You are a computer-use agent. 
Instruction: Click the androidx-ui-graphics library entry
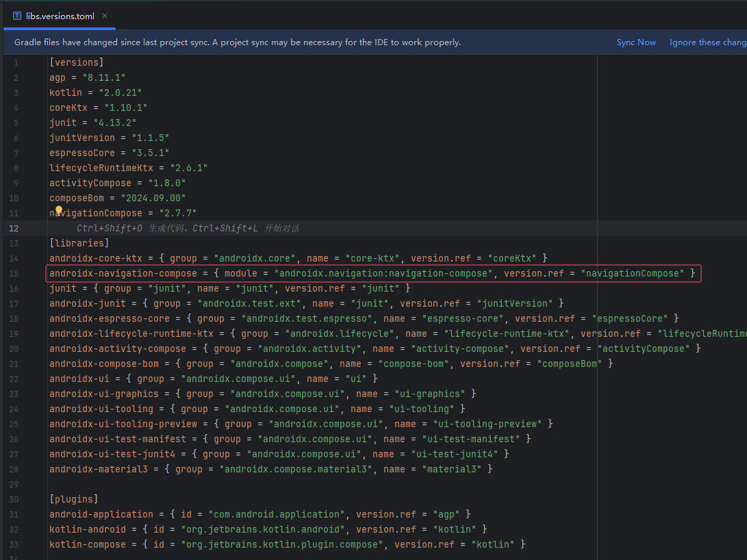[x=262, y=394]
